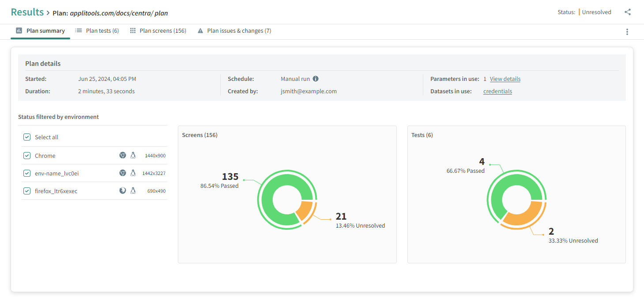Click the Firefox browser icon in firefox_ltr6xexec row
Image resolution: width=644 pixels, height=297 pixels.
coord(123,191)
